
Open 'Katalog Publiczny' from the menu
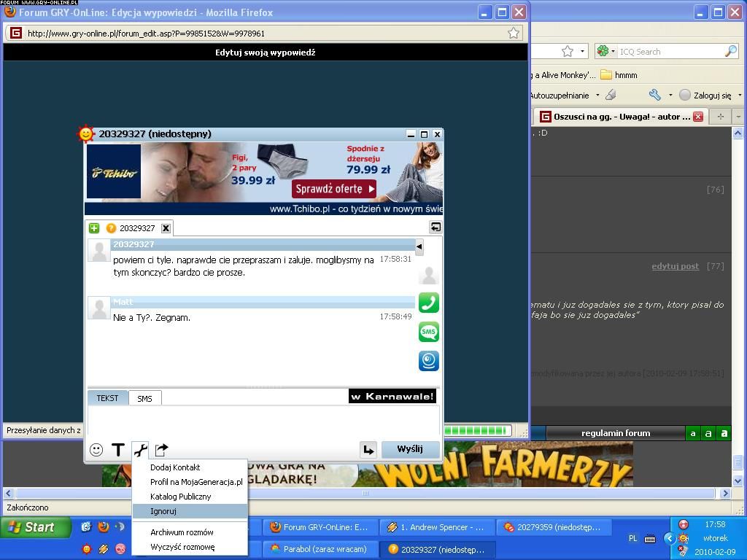[190, 497]
